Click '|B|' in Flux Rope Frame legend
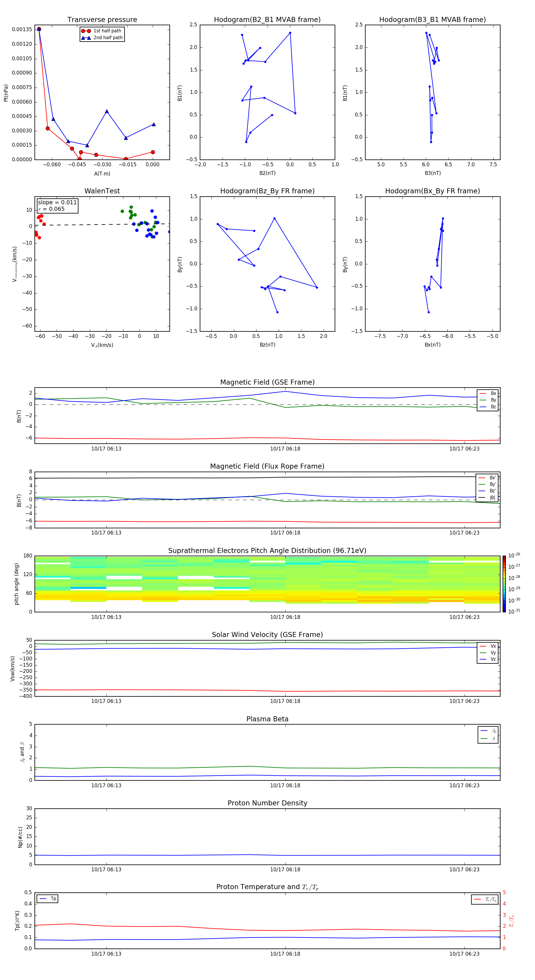Viewport: 535px width, 980px height. [487, 498]
